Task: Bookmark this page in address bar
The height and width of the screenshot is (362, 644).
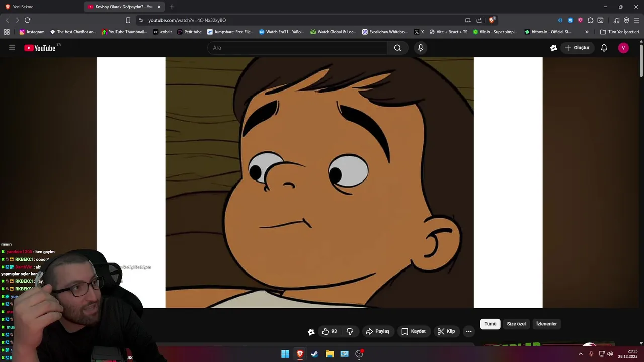Action: pos(128,20)
